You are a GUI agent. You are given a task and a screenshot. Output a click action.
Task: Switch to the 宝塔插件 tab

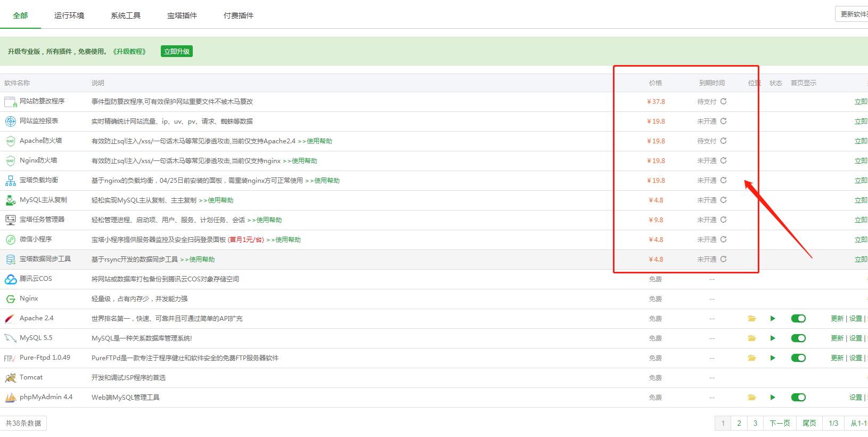click(182, 15)
